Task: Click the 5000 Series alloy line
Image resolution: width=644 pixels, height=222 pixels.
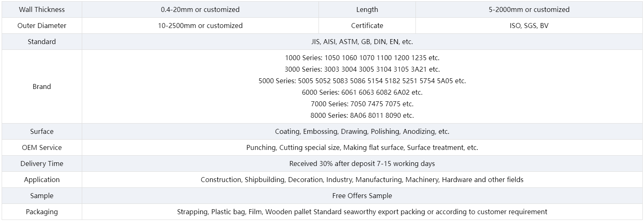Action: (x=362, y=81)
